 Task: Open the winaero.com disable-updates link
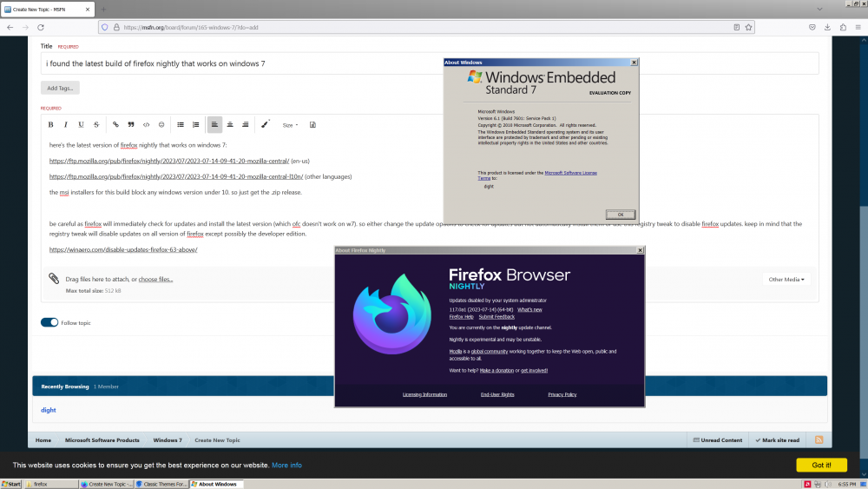pyautogui.click(x=123, y=249)
